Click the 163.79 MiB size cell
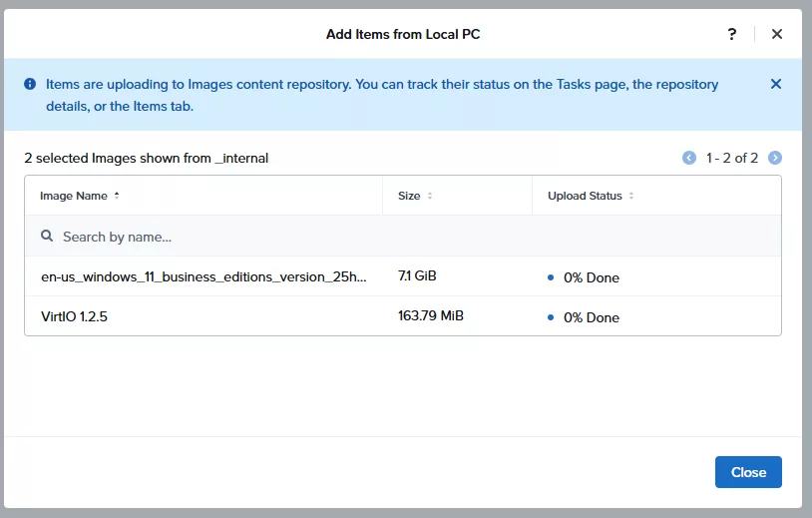 (430, 315)
